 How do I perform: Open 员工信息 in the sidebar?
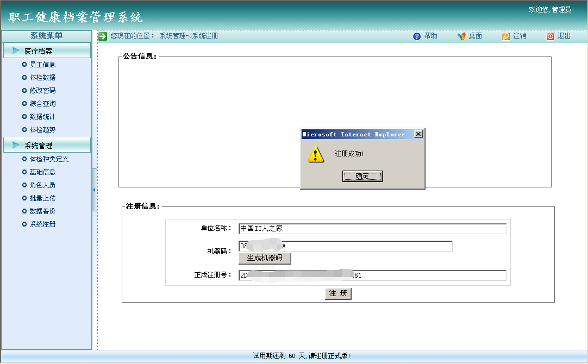click(x=42, y=65)
